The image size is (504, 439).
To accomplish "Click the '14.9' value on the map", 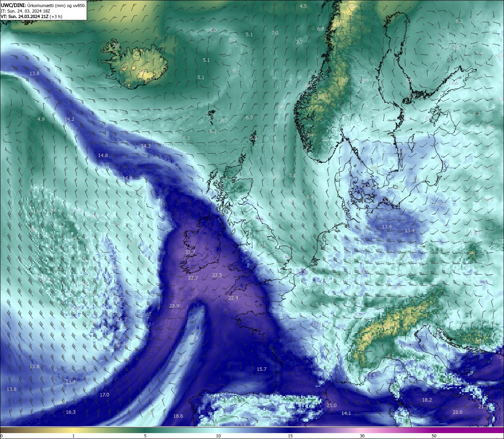I will pos(127,178).
